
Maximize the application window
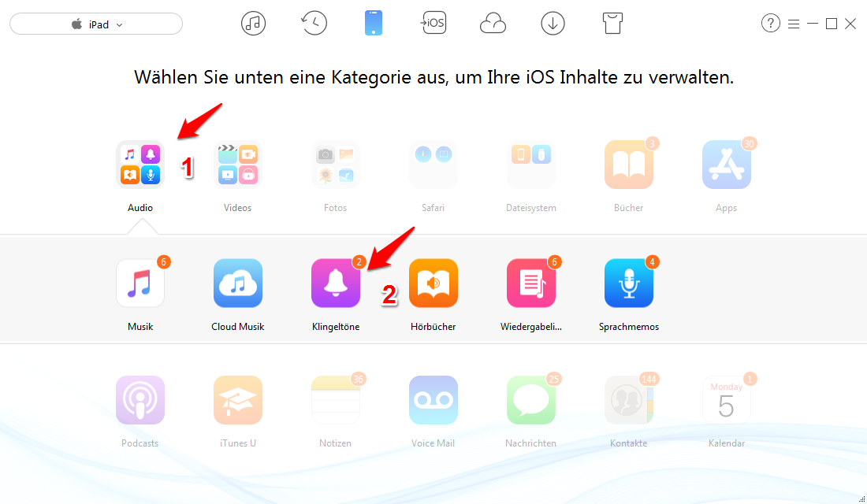click(831, 24)
